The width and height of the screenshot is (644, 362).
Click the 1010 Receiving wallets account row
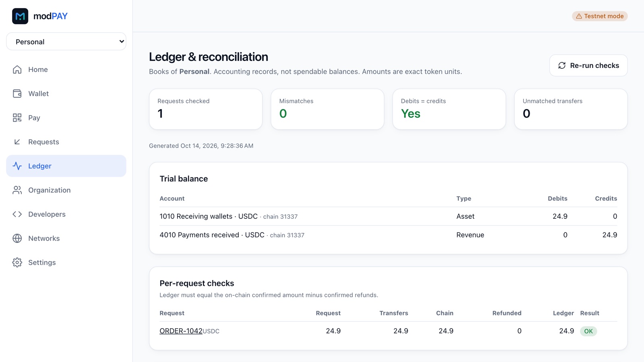click(388, 216)
